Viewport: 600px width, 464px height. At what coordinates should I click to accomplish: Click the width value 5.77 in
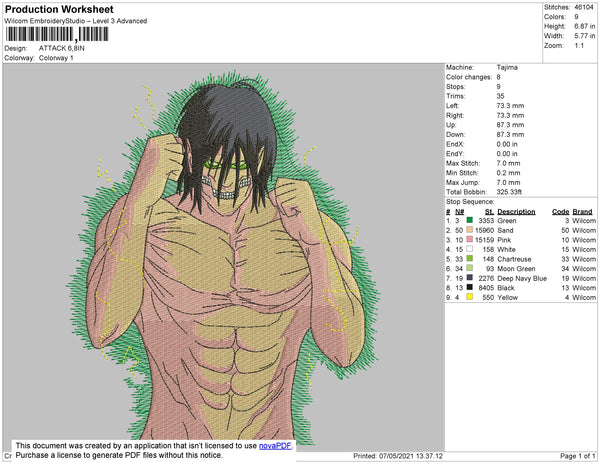click(584, 36)
